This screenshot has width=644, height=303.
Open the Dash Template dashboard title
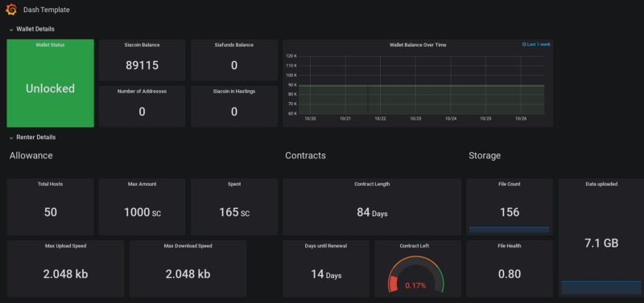pos(47,10)
